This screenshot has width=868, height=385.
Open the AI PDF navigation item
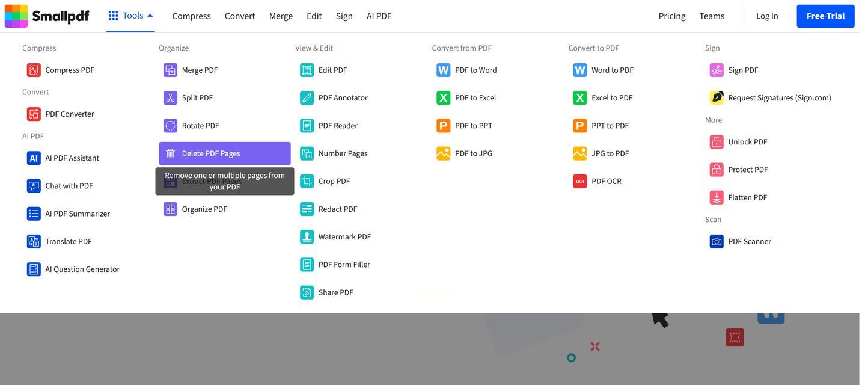coord(379,16)
